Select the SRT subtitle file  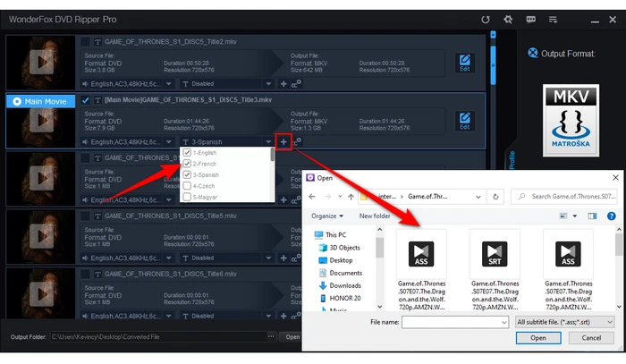495,269
